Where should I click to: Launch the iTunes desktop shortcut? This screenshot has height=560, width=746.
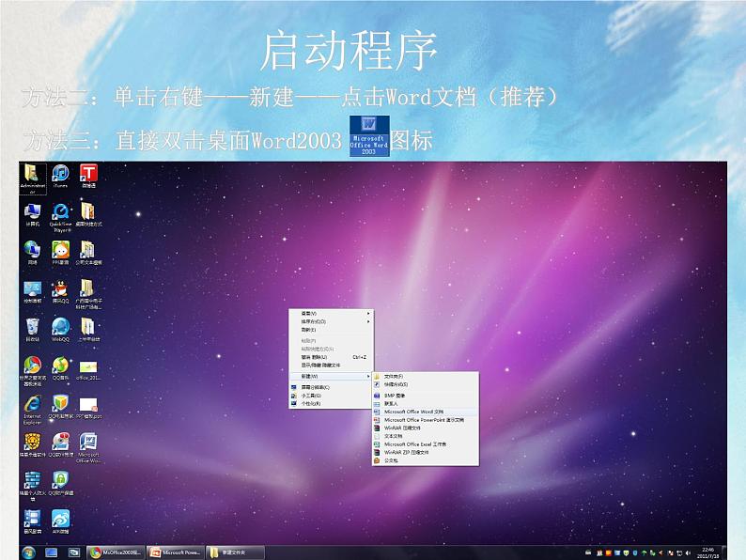tap(60, 177)
